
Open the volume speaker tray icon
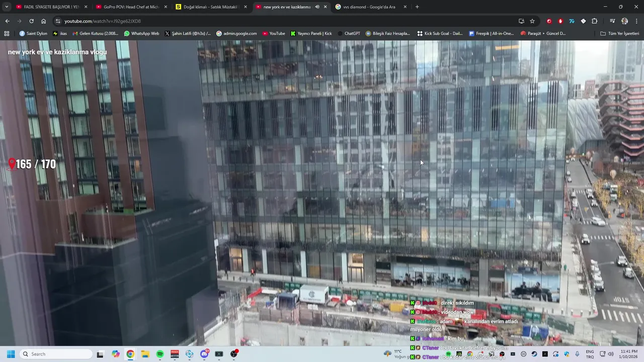pos(610,354)
